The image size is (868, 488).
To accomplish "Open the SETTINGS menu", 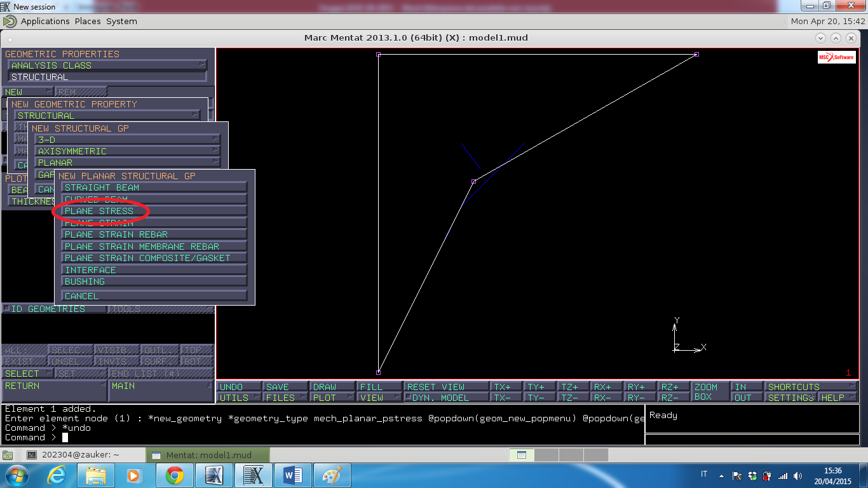I will click(790, 398).
